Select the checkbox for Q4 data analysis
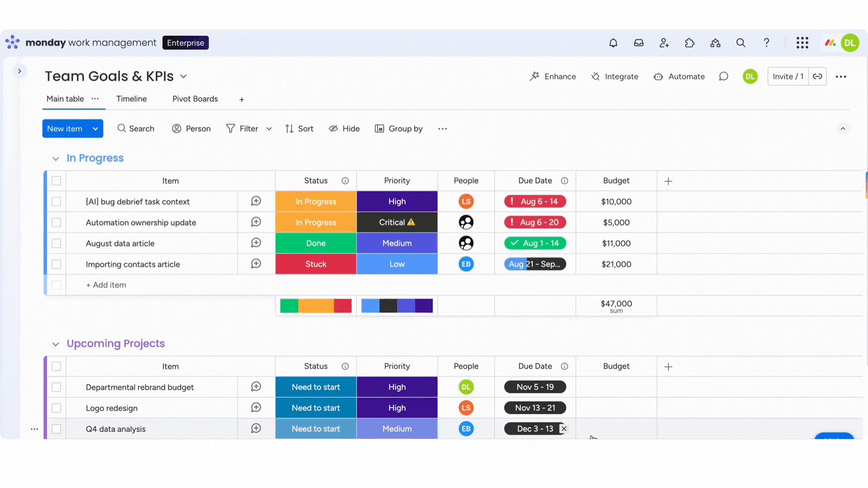 coord(56,428)
